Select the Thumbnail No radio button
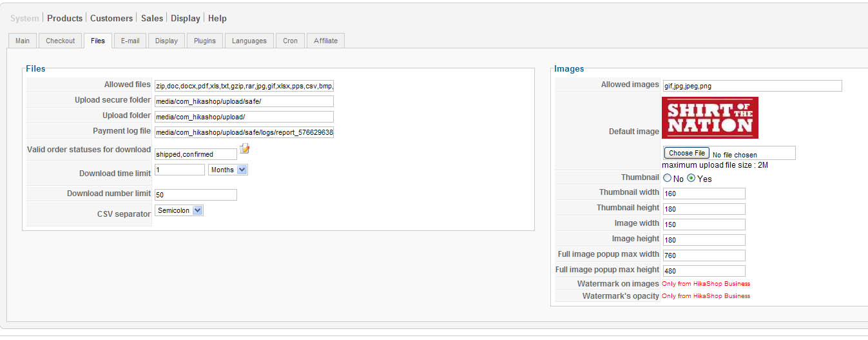The height and width of the screenshot is (340, 868). pyautogui.click(x=668, y=178)
